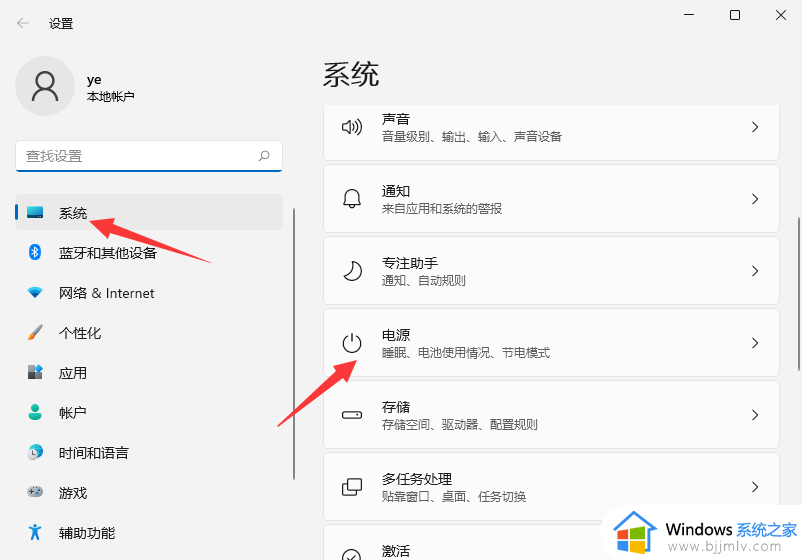
Task: Open 个性化 in the sidebar
Action: [x=149, y=332]
